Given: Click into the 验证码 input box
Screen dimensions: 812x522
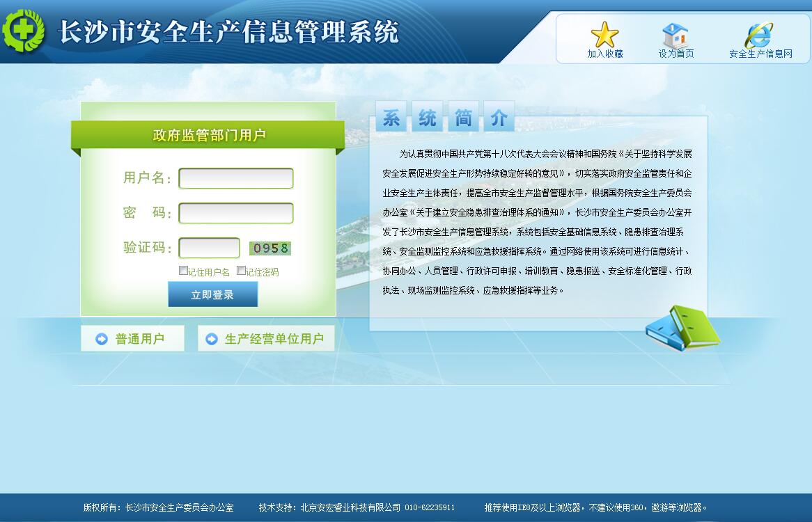Looking at the screenshot, I should [209, 248].
